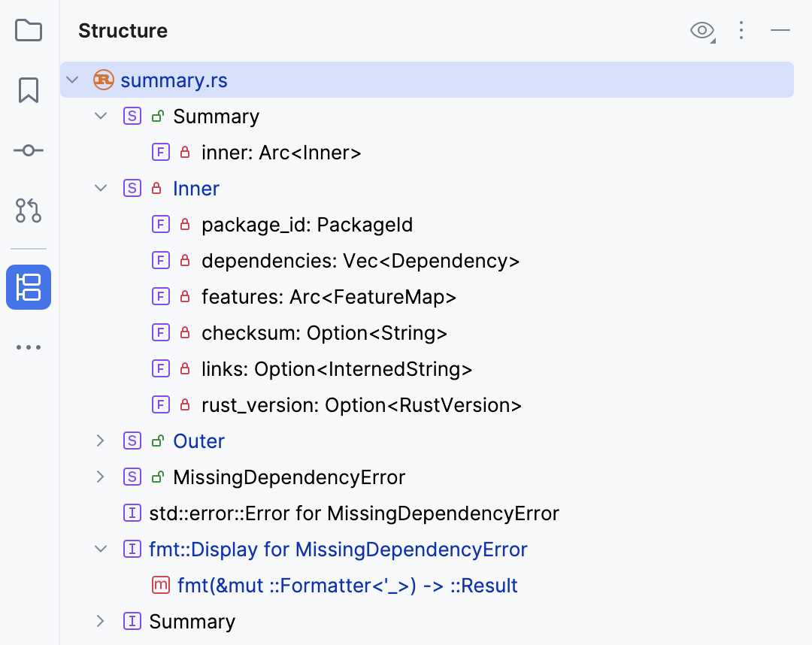812x645 pixels.
Task: Click the struct icon next to Summary
Action: point(132,116)
